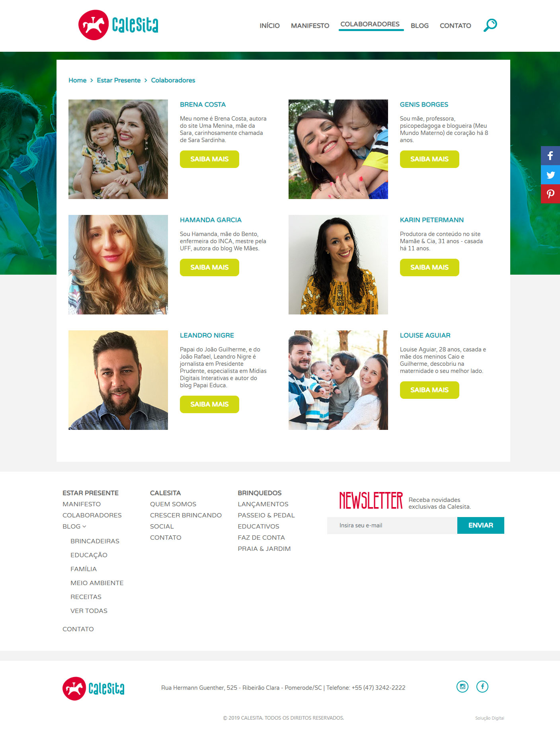This screenshot has height=730, width=560.
Task: Open Instagram icon in footer
Action: click(462, 686)
